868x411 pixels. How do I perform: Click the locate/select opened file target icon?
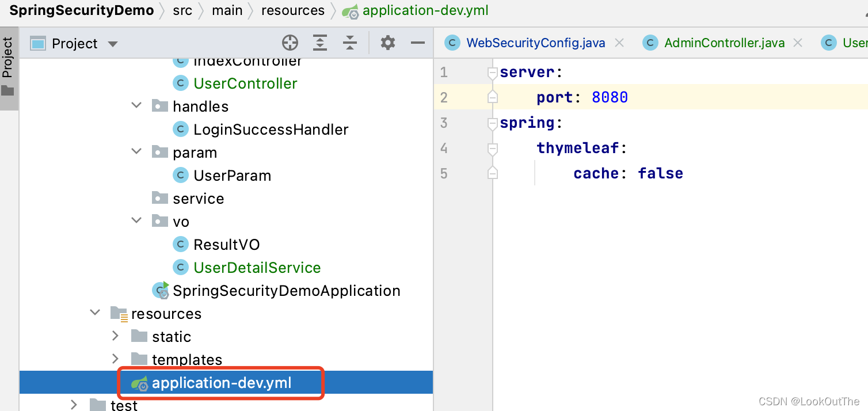pos(290,43)
